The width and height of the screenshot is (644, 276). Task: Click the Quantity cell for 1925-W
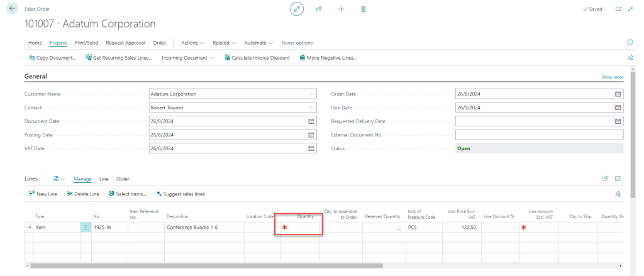coord(301,227)
